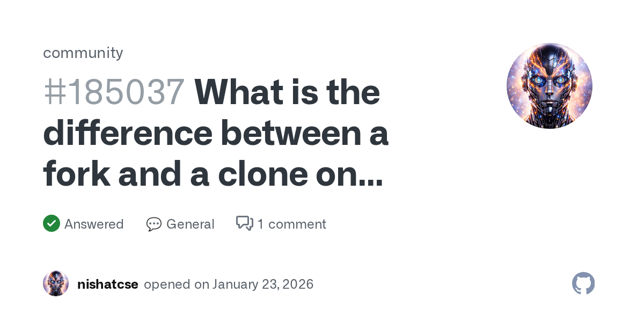Click the small nishatcse author avatar
The height and width of the screenshot is (322, 644).
tap(56, 283)
